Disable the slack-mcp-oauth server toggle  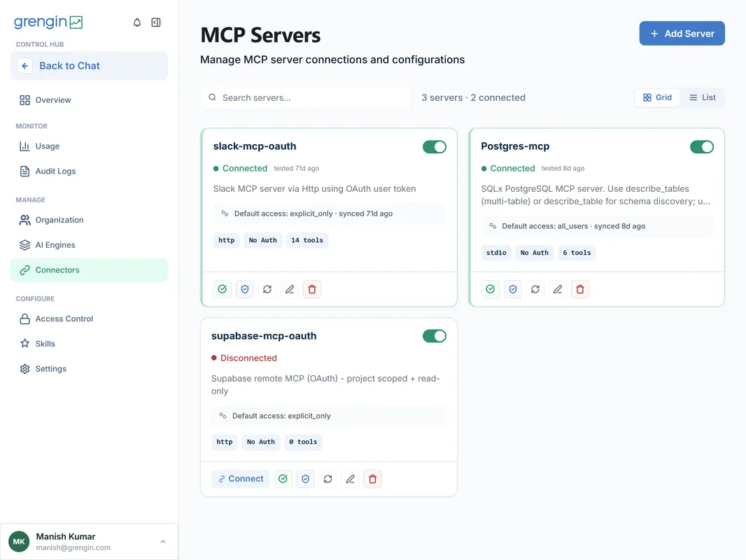[x=435, y=146]
